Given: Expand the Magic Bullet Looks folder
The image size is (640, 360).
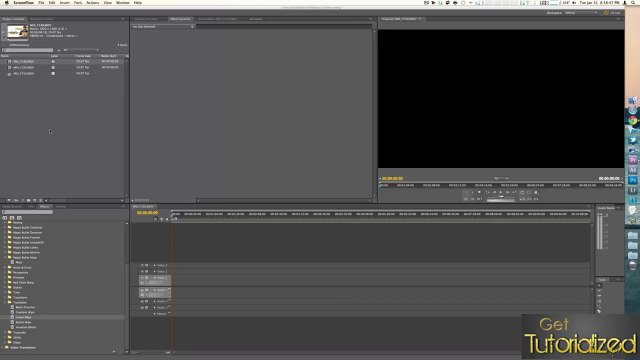Looking at the screenshot, I should pos(5,247).
